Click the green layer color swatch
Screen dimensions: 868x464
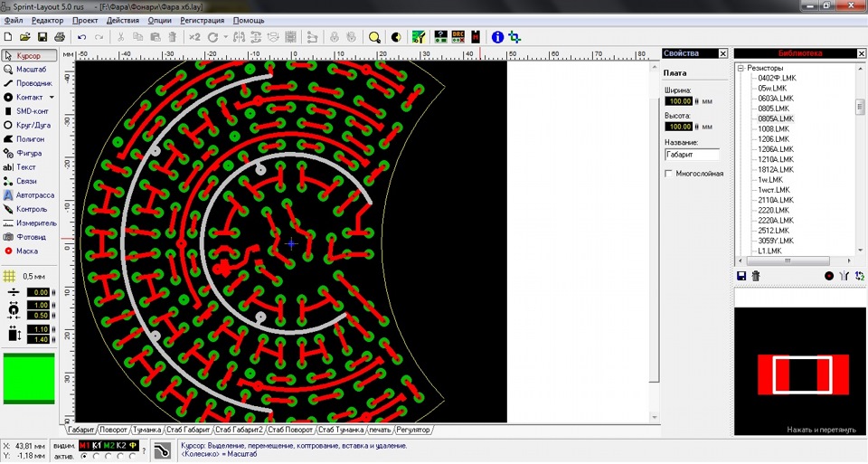point(30,378)
